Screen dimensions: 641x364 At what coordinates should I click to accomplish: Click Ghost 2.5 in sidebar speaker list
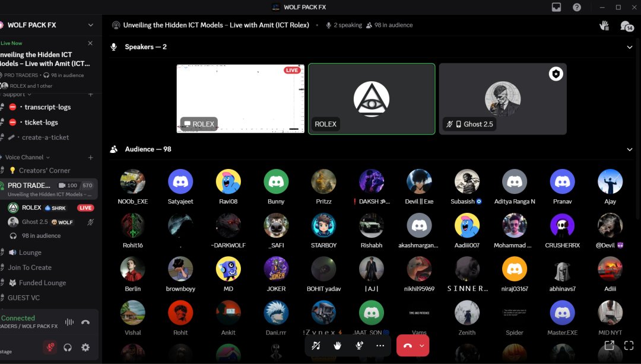click(35, 222)
